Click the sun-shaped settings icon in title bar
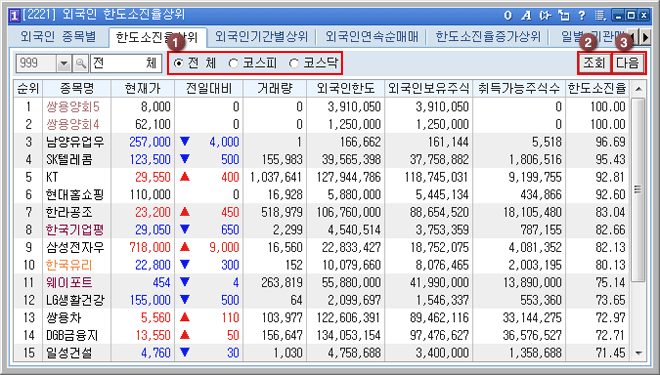 (545, 16)
